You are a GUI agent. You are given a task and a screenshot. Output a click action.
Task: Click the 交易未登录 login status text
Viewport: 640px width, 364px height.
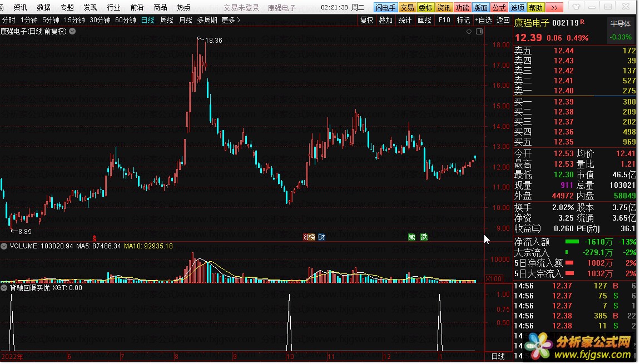click(242, 8)
